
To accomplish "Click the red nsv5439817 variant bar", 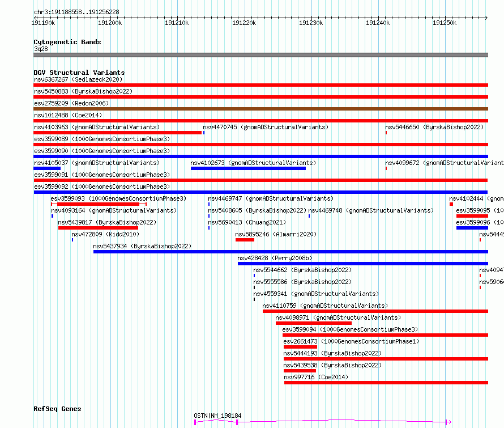I will pos(98,228).
